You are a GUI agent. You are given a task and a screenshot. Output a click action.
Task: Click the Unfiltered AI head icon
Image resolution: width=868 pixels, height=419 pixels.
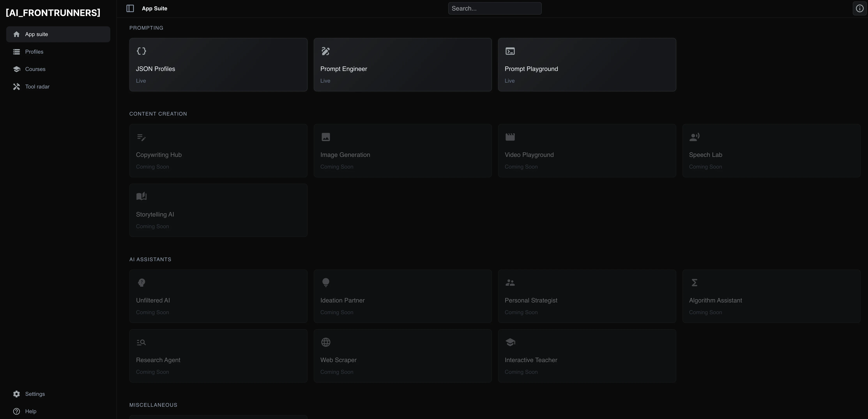click(x=141, y=282)
